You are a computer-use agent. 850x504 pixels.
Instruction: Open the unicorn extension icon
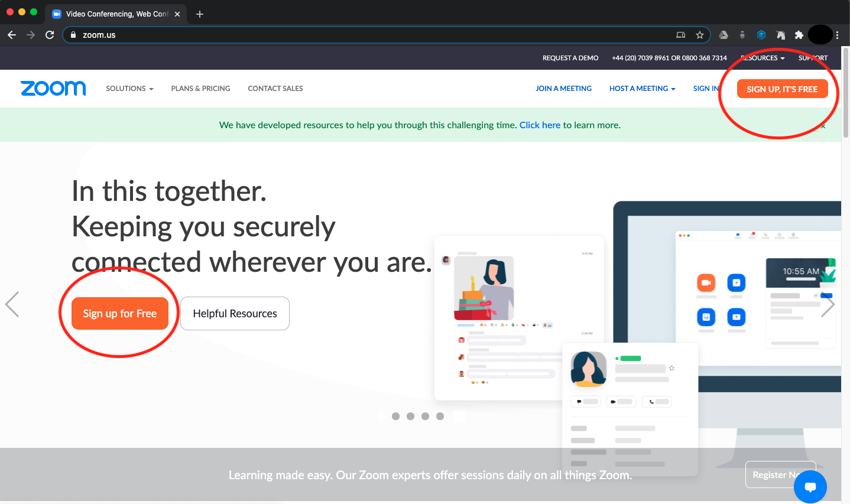[x=780, y=35]
